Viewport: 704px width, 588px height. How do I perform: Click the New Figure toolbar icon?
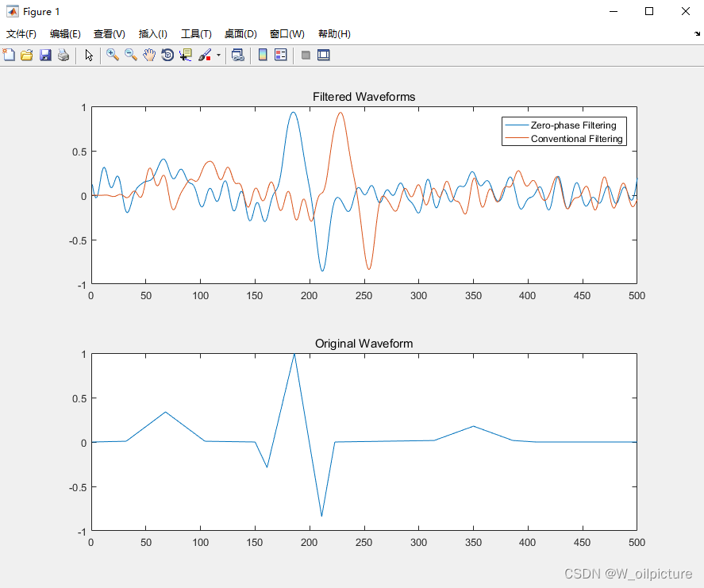pos(9,56)
